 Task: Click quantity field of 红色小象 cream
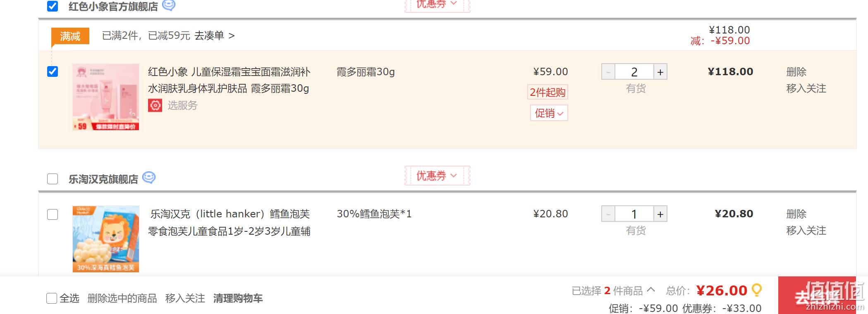tap(634, 72)
